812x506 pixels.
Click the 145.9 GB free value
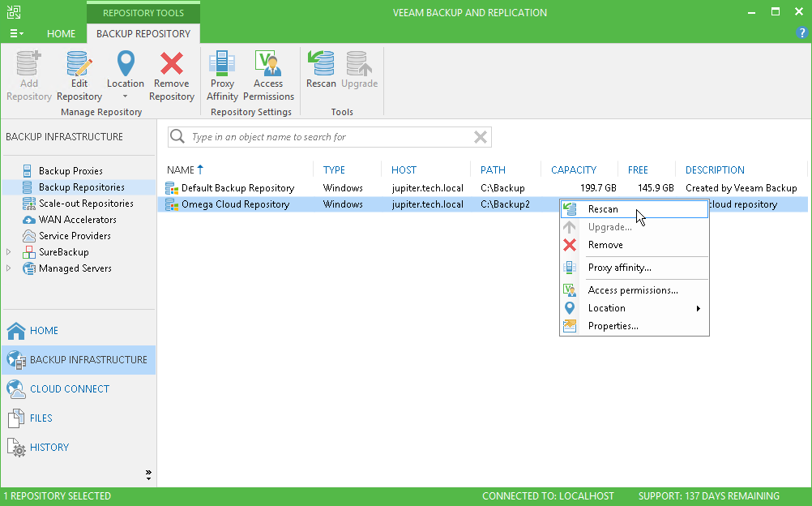click(656, 187)
